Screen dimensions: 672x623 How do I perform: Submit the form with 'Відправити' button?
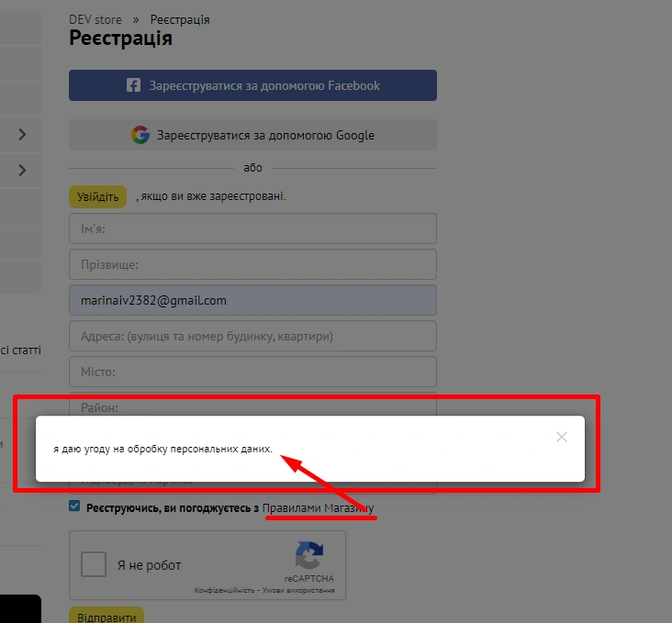pos(106,617)
